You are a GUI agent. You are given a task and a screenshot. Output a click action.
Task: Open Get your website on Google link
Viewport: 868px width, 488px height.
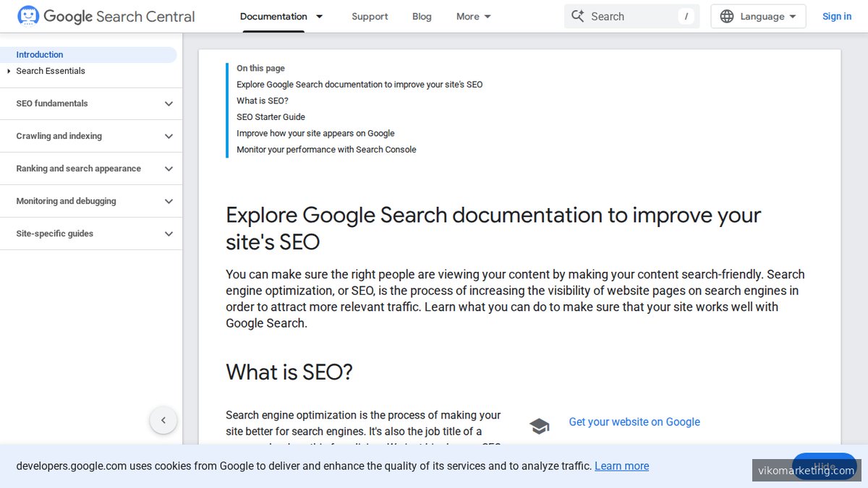click(x=634, y=421)
